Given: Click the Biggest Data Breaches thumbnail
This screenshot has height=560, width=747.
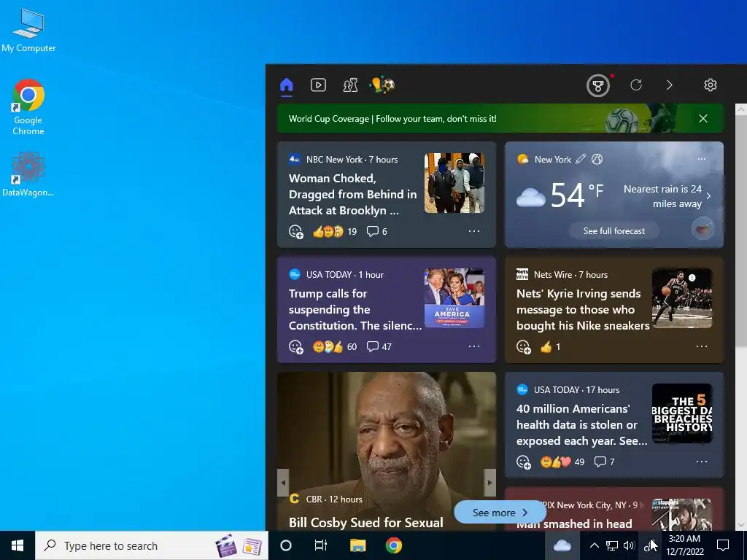Looking at the screenshot, I should coord(682,413).
